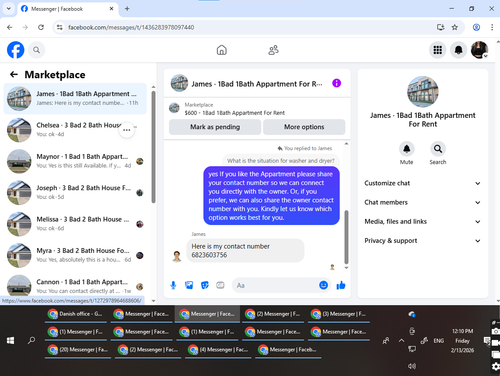Screen dimensions: 500x376
Task: Open the account profile picture menu
Action: pyautogui.click(x=479, y=50)
